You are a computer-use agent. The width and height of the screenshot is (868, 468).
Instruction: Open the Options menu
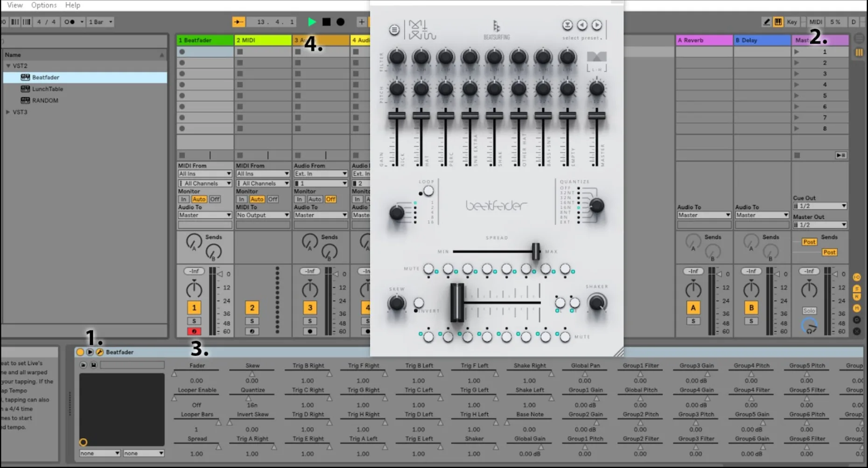click(44, 5)
